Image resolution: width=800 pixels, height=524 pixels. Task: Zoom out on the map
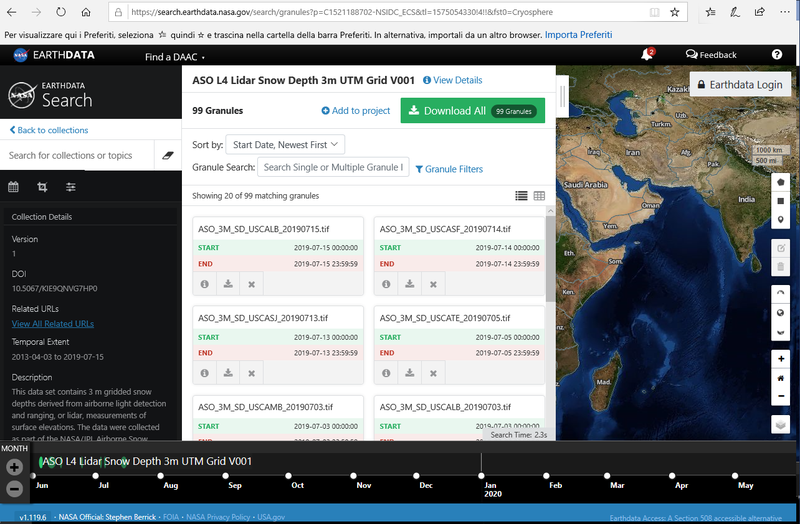(x=781, y=396)
